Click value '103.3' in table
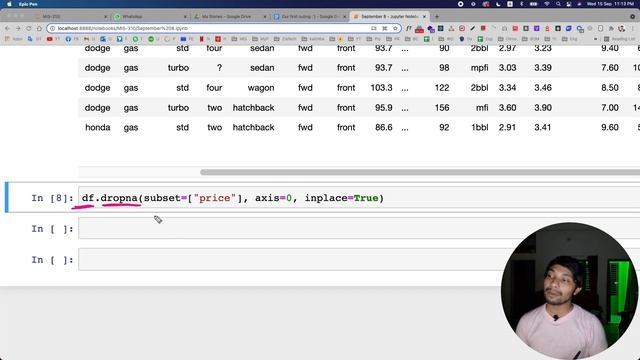This screenshot has height=360, width=640. tap(381, 88)
